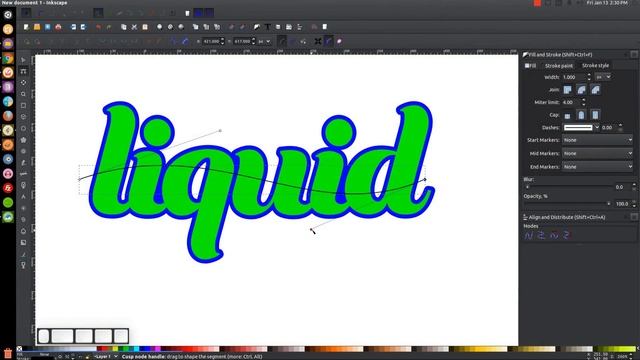Toggle show Bezier handles of selected nodes

329,41
